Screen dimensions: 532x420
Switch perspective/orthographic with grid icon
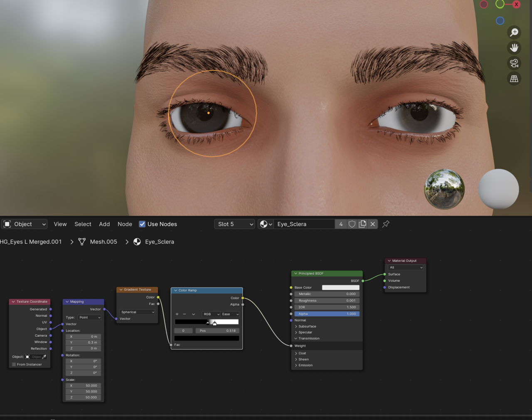click(x=514, y=79)
